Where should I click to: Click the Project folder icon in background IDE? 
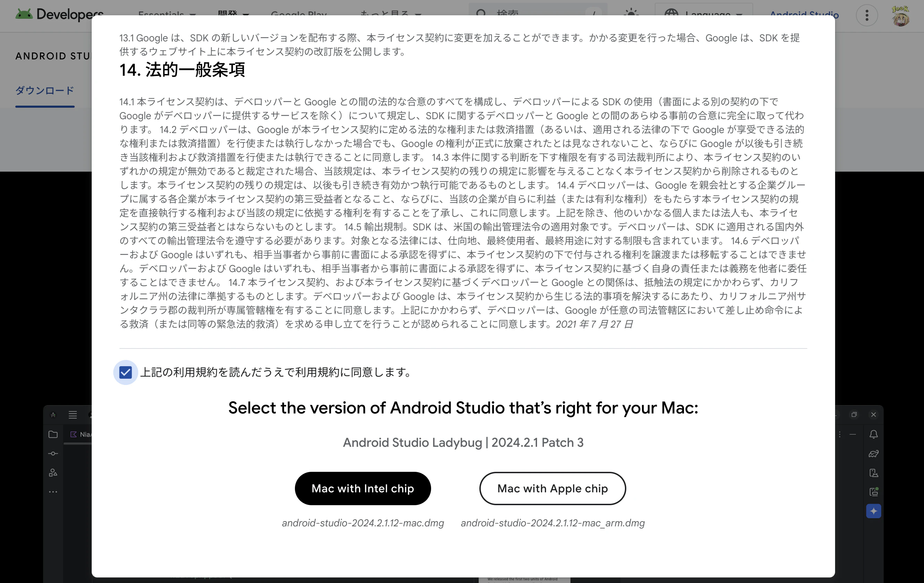[x=53, y=434]
